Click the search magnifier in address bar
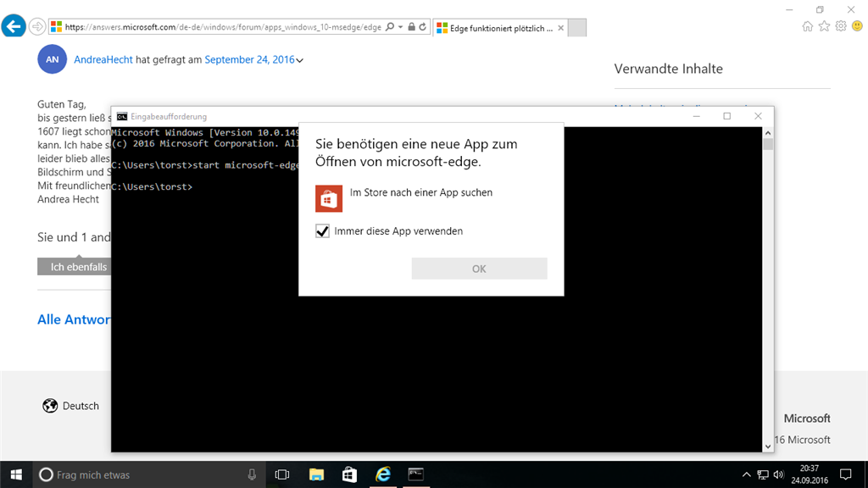868x488 pixels. click(x=390, y=27)
